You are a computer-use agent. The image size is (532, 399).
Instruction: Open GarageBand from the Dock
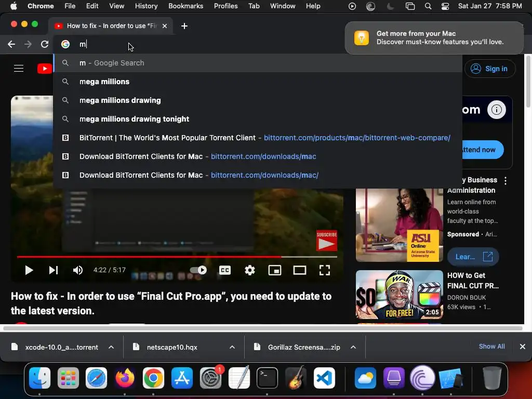click(x=296, y=378)
